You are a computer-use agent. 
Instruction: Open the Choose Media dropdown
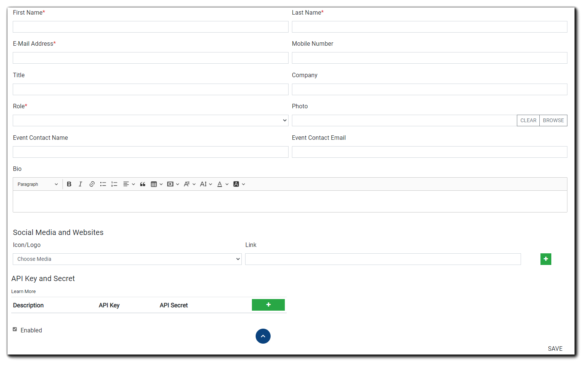127,259
